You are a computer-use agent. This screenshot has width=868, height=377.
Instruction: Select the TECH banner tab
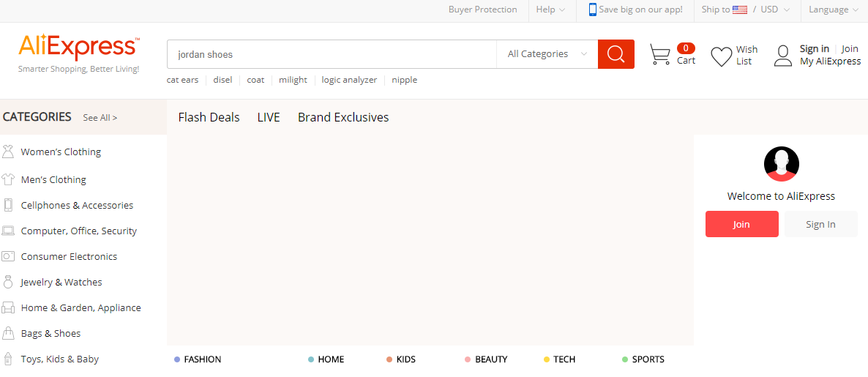point(560,359)
